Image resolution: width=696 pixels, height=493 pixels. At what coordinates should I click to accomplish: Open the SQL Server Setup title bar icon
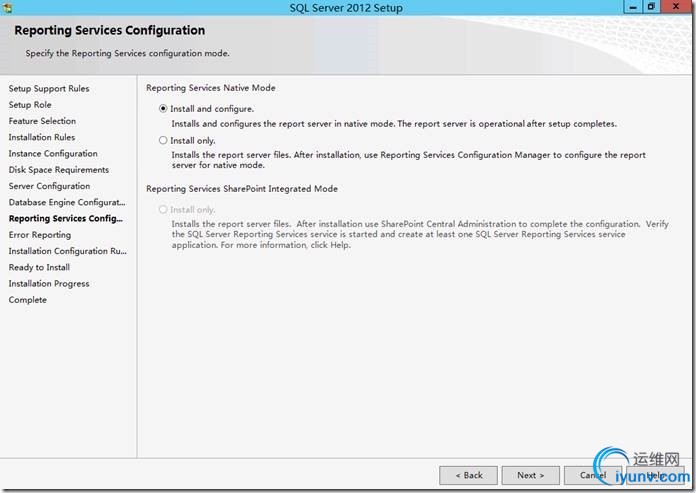pos(7,7)
